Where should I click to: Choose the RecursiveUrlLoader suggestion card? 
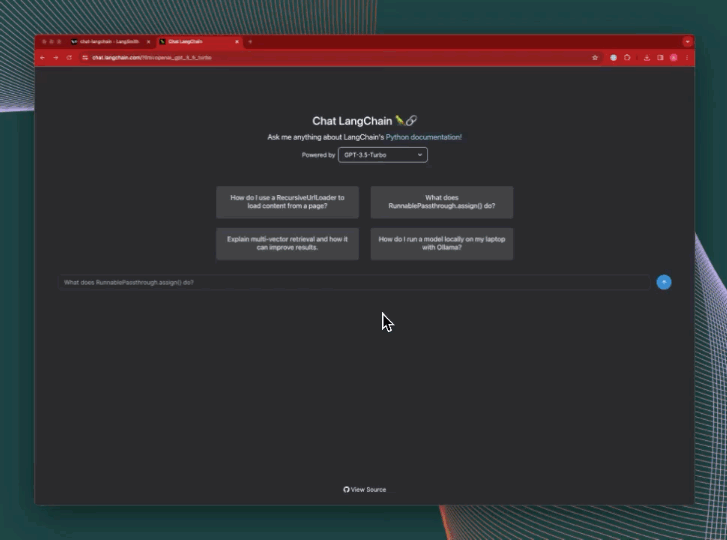[x=287, y=202]
